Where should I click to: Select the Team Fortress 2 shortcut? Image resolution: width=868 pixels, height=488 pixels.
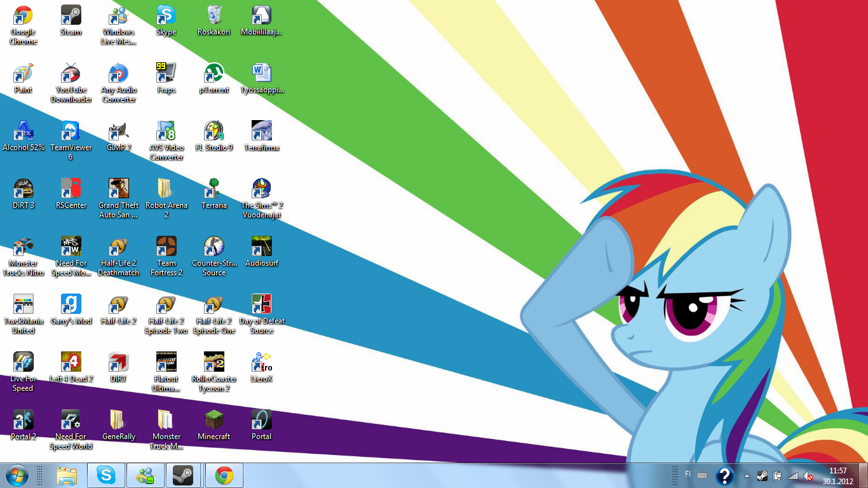[166, 257]
